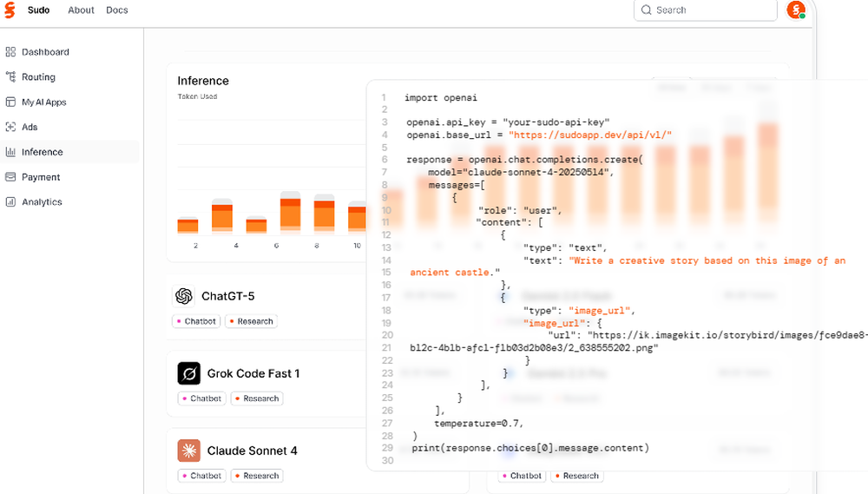Click the Analytics sidebar icon

10,202
